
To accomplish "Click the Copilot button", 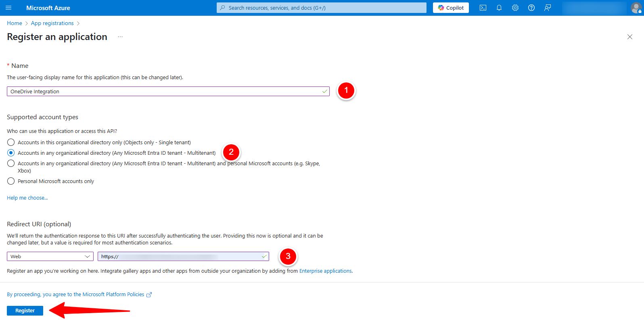I will point(451,8).
